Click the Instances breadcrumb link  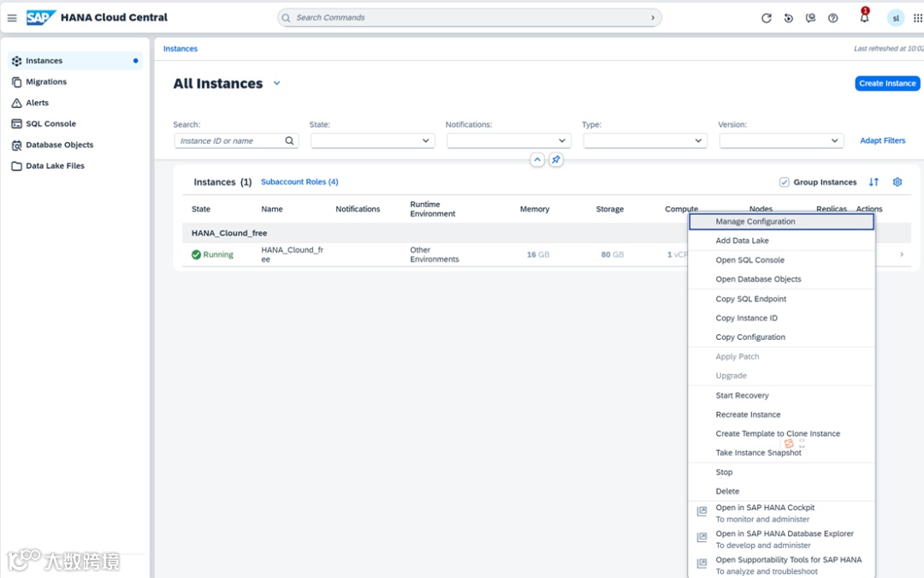181,48
